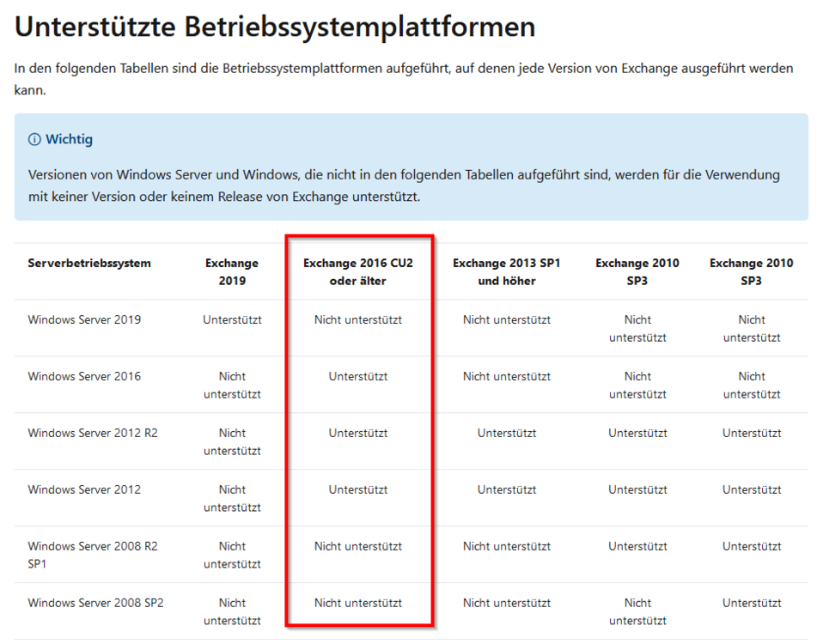817x644 pixels.
Task: Click the Exchange 2013 SP1 und höher header
Action: tap(506, 271)
